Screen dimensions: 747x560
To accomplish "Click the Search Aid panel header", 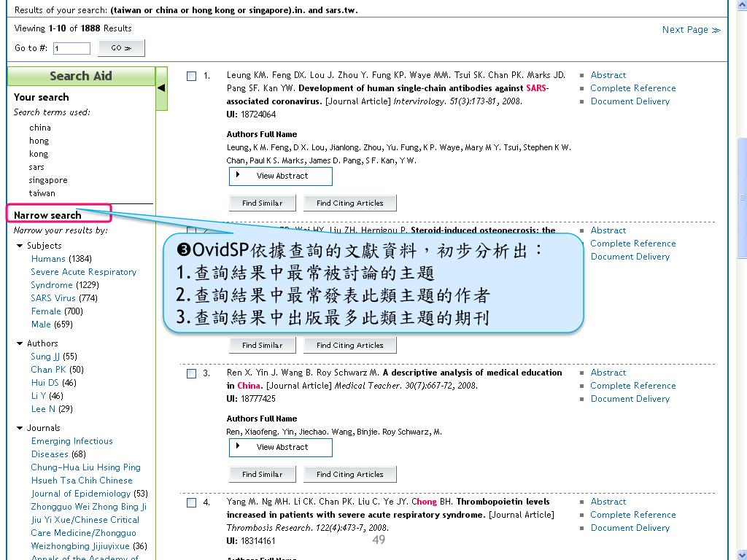I will (81, 76).
